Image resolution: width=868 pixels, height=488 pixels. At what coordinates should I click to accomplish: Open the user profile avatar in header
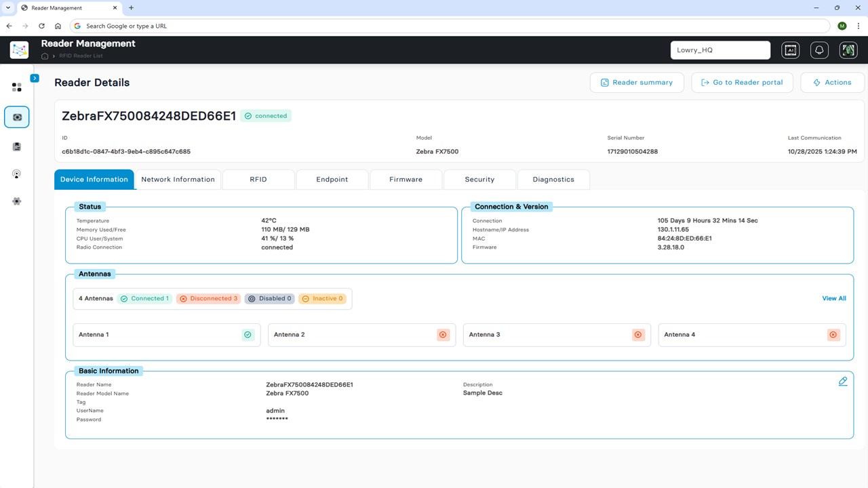coord(848,50)
